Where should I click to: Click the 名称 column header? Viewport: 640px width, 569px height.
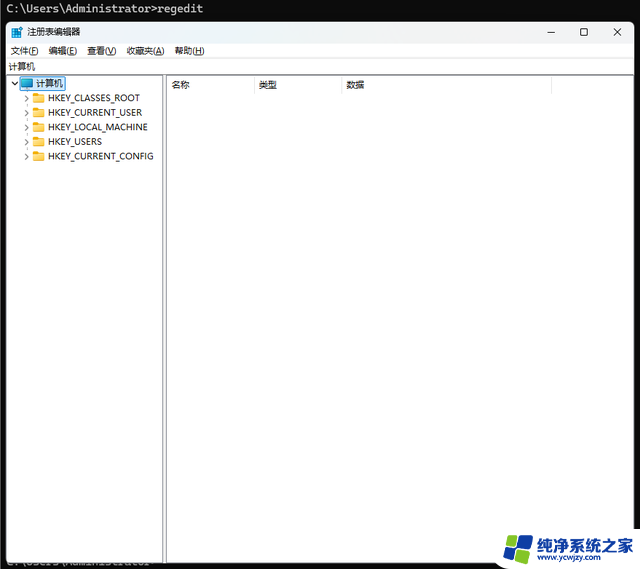click(x=211, y=85)
